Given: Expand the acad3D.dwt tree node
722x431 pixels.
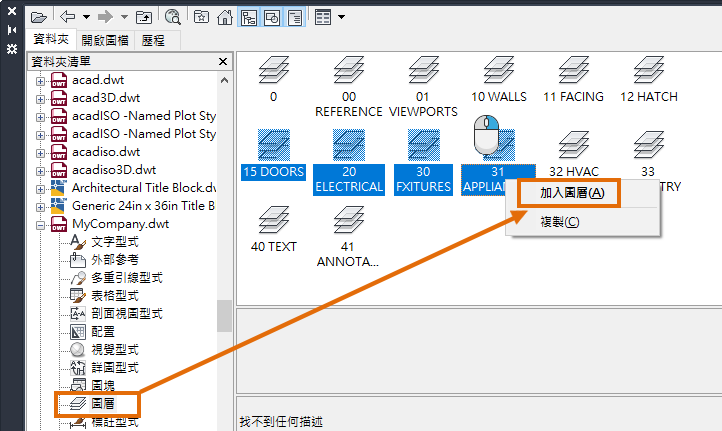Looking at the screenshot, I should [41, 99].
